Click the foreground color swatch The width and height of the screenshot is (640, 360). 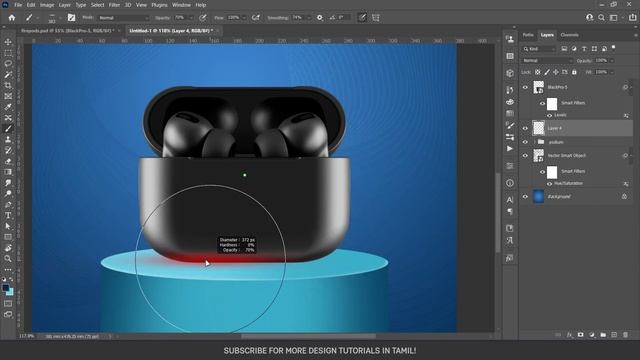[x=6, y=288]
